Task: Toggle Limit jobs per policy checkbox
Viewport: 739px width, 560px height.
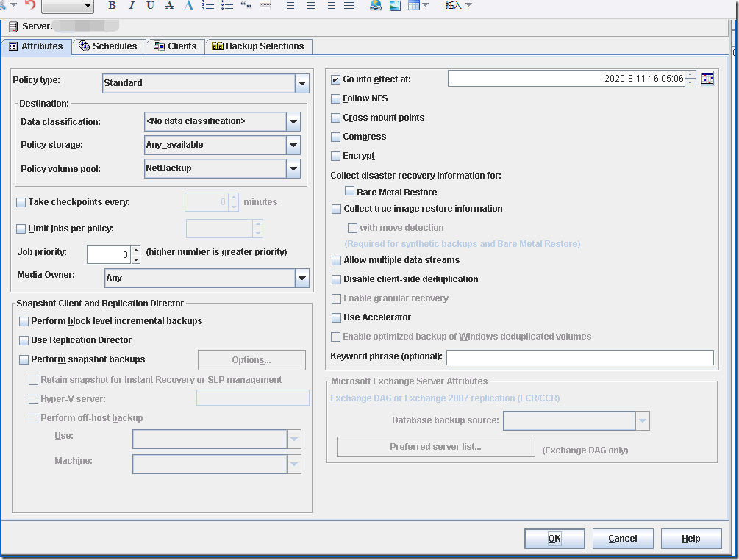Action: coord(21,229)
